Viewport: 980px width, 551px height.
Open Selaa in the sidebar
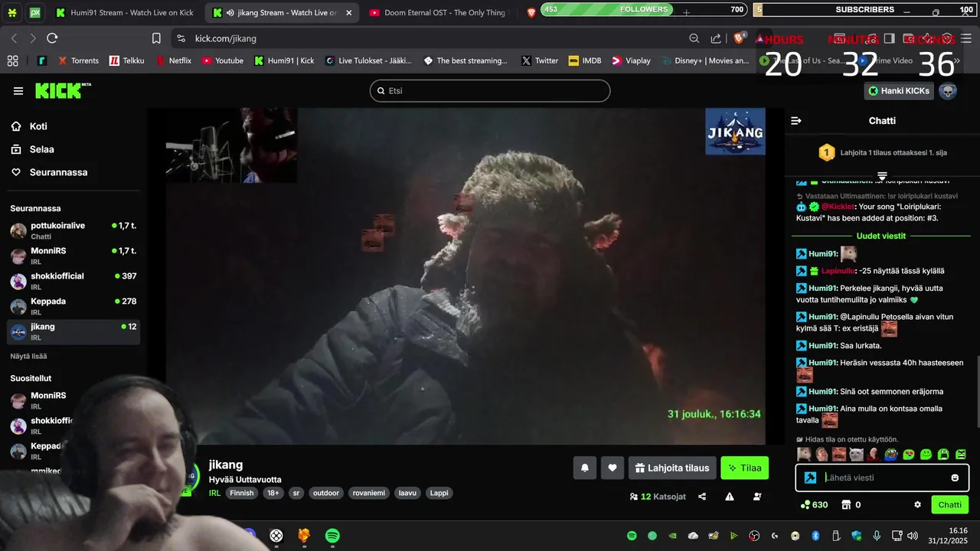pos(41,149)
